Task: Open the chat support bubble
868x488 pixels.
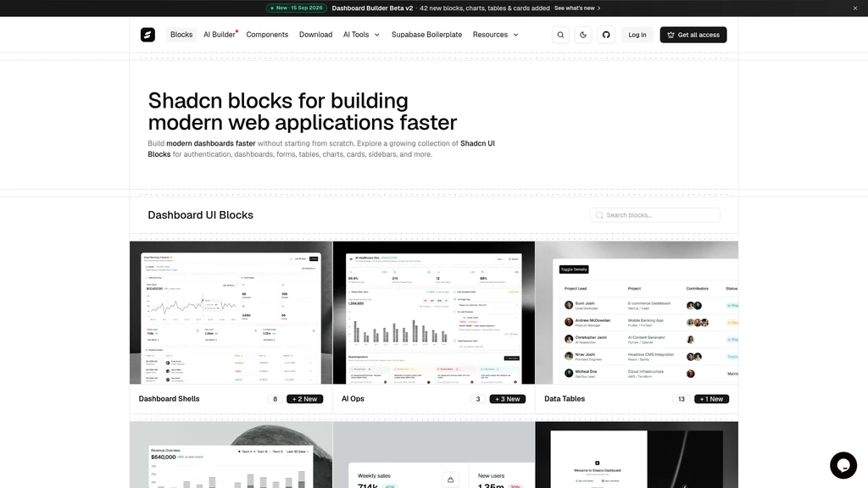Action: 843,465
